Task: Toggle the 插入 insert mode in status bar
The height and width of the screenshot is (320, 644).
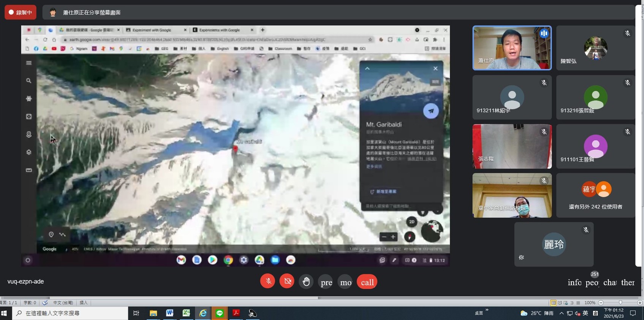Action: [x=84, y=303]
